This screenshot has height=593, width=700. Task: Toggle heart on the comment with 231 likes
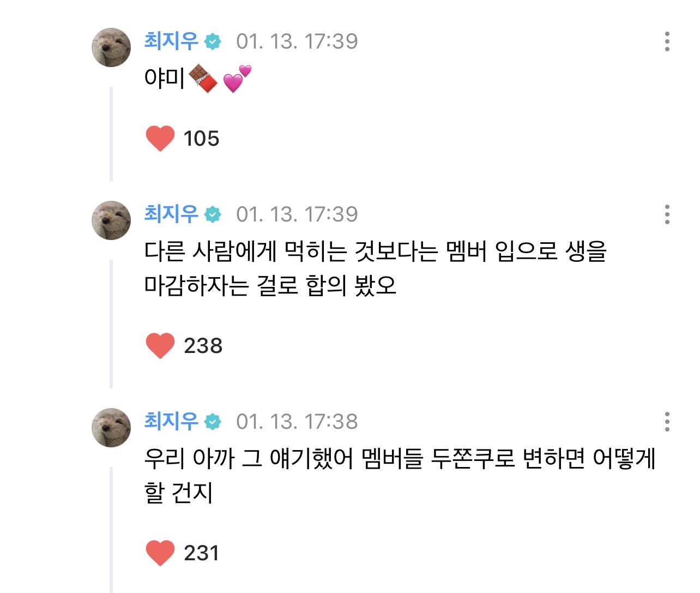[x=160, y=553]
